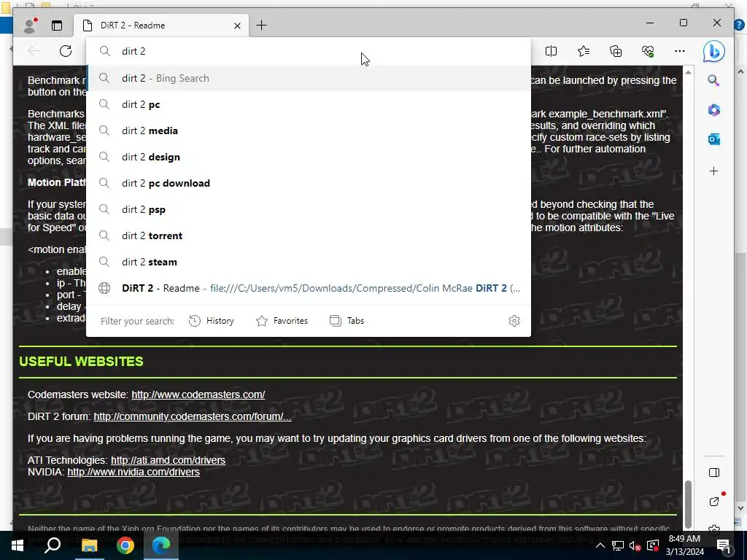Click sidebar open-in-external icon with red dot
Screen dimensions: 747x560
point(714,501)
